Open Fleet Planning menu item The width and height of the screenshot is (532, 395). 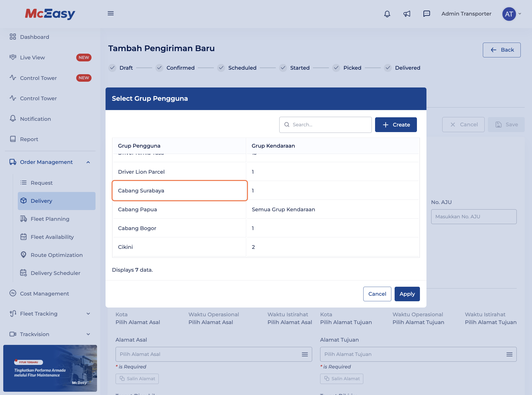coord(50,219)
